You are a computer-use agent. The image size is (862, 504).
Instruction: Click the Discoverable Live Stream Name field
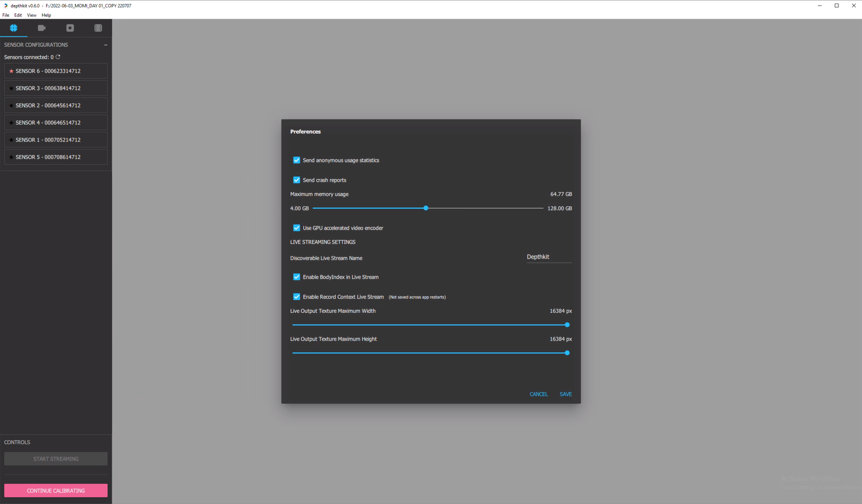pos(549,257)
